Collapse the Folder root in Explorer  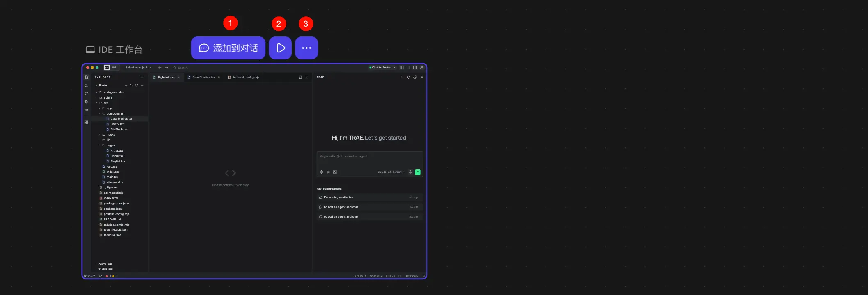pos(96,86)
